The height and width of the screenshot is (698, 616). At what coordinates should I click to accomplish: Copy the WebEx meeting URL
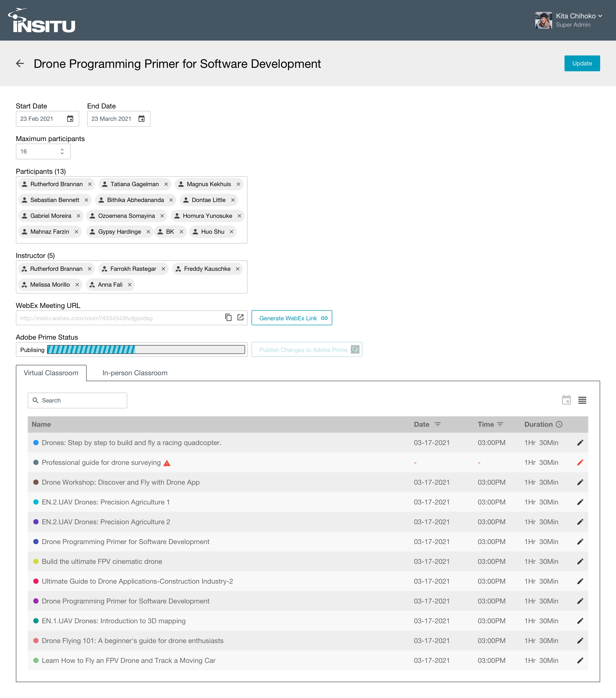coord(228,317)
